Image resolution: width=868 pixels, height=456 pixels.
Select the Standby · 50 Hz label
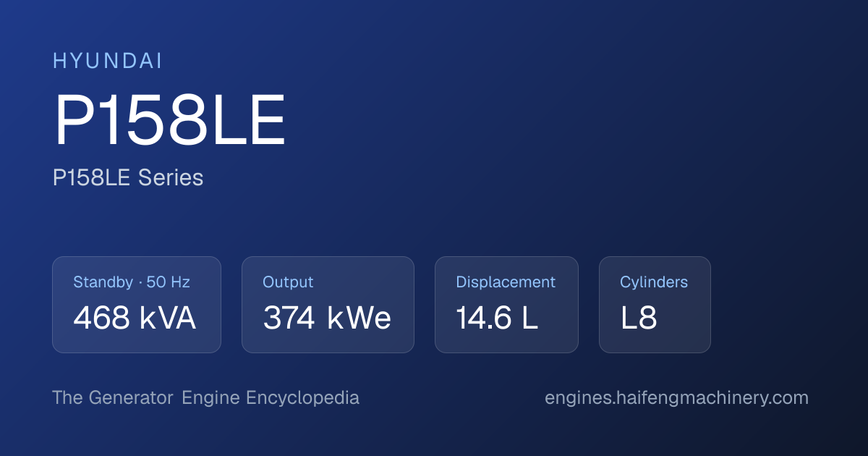point(132,282)
